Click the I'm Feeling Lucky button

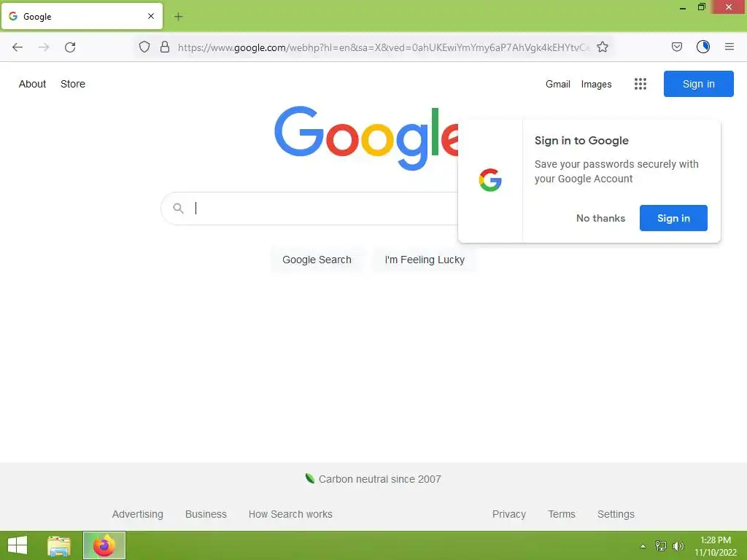[x=425, y=260]
